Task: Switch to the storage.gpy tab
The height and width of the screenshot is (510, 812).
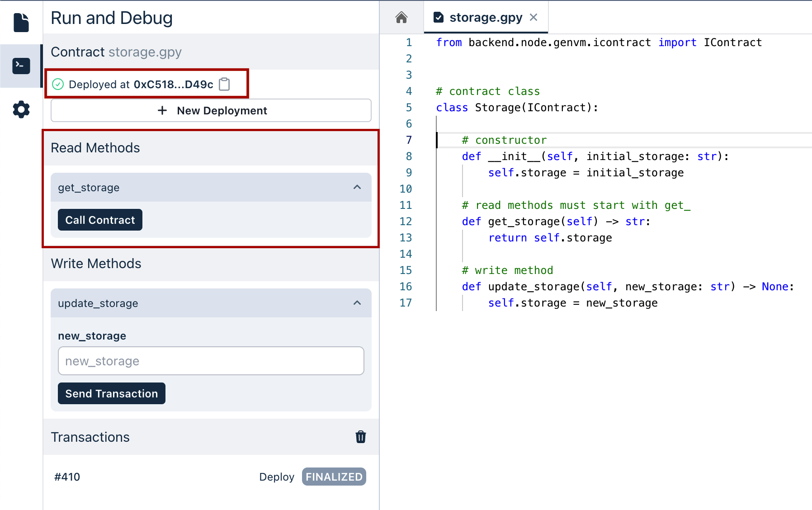Action: click(485, 18)
